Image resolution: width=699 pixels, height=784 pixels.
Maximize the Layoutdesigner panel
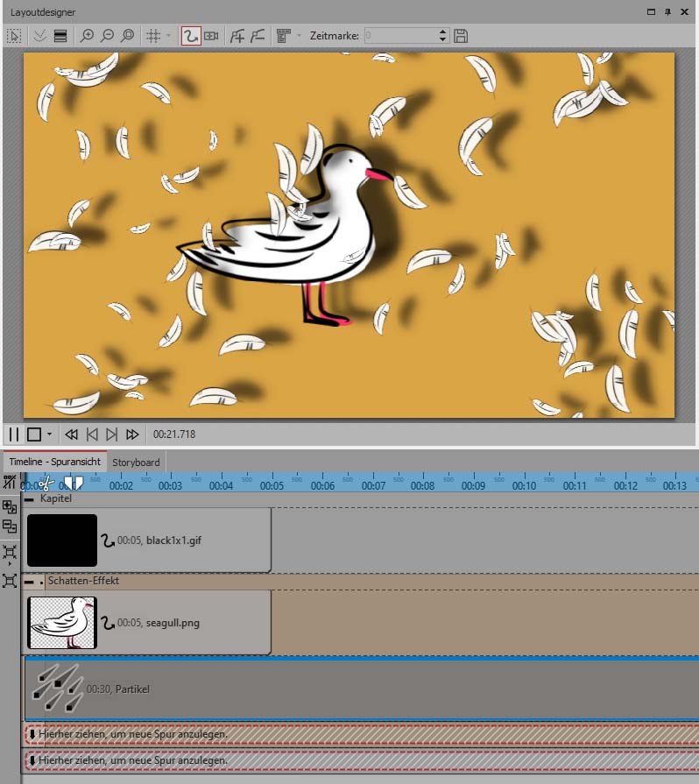(x=651, y=12)
